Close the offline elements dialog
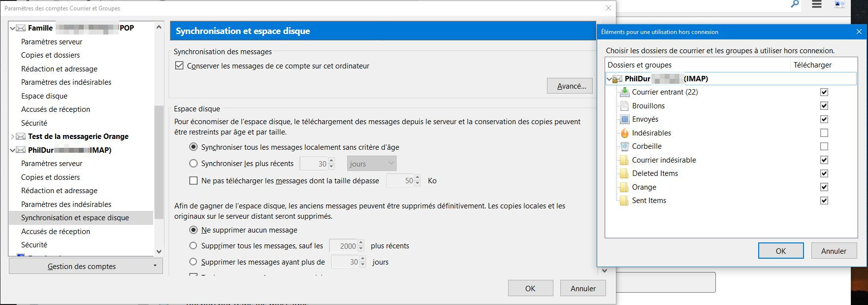This screenshot has width=868, height=305. [859, 32]
